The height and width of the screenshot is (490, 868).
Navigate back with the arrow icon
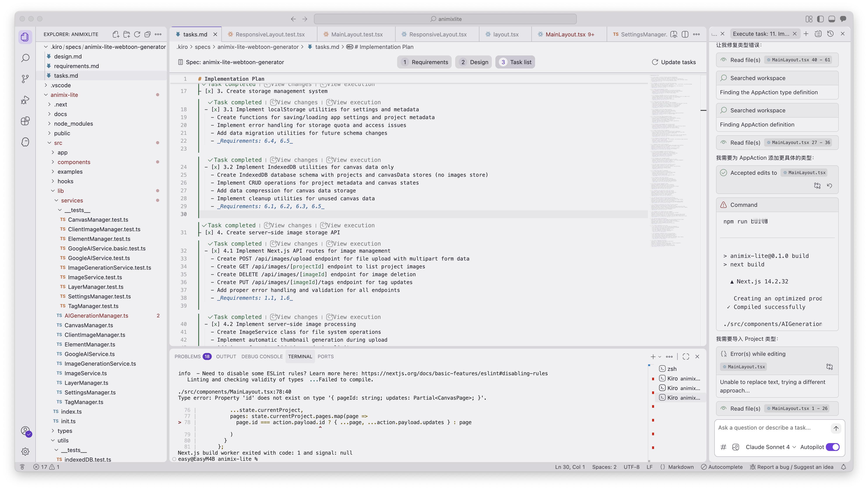pyautogui.click(x=293, y=19)
